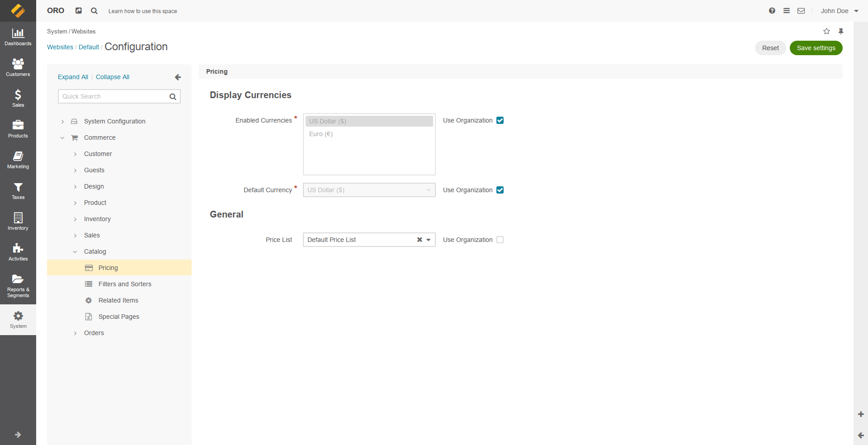Collapse the Commerce tree node
The image size is (868, 445).
click(62, 138)
